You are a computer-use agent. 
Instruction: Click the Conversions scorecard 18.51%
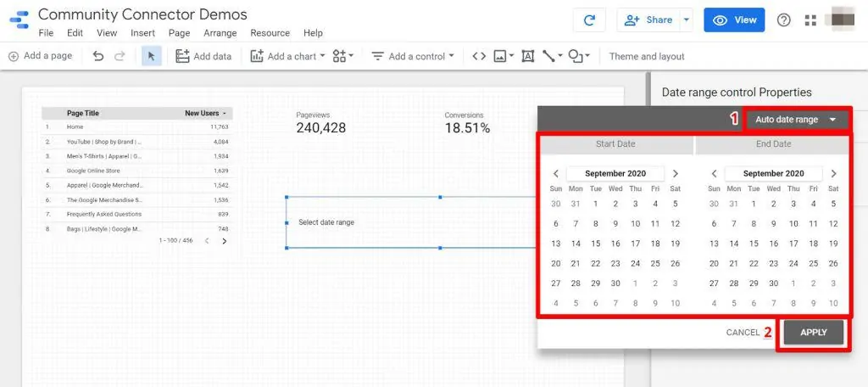467,124
